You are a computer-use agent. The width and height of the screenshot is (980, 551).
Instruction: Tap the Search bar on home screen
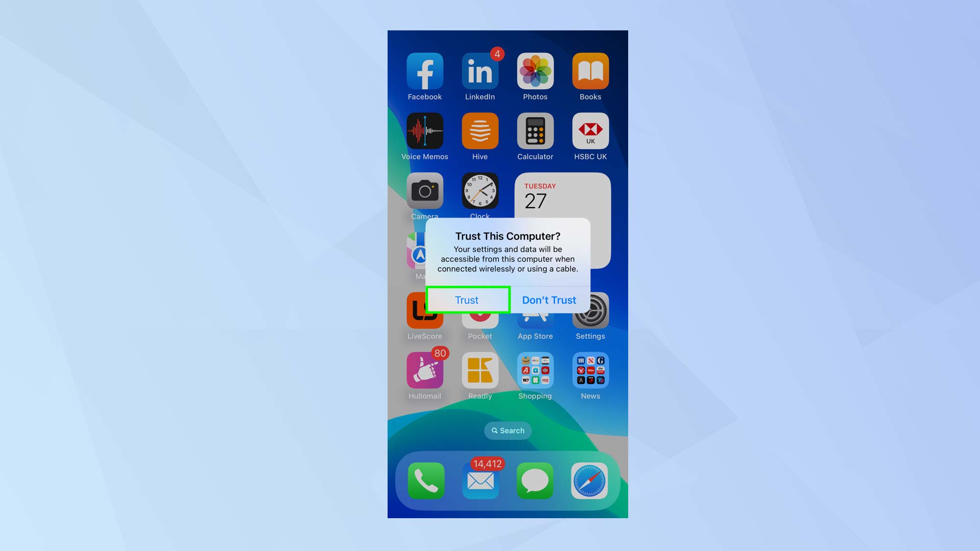coord(508,431)
